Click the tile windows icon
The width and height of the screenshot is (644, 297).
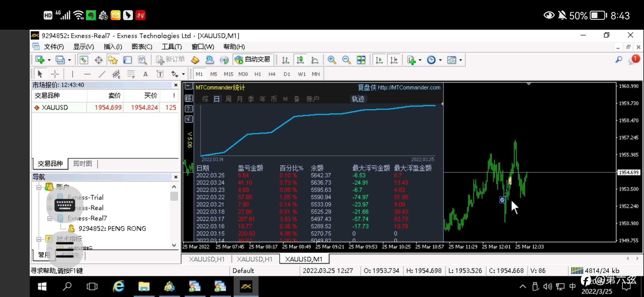coord(361,60)
